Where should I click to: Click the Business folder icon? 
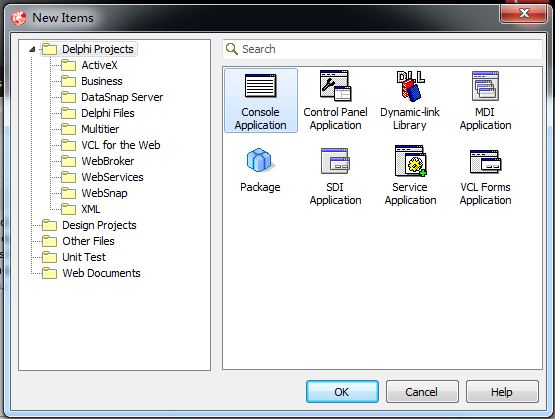point(68,81)
